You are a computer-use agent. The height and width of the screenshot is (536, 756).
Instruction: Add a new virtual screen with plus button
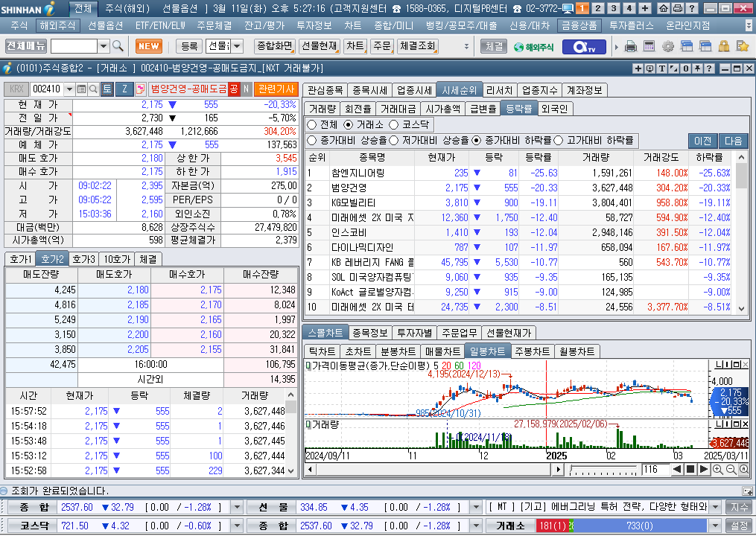tap(645, 8)
